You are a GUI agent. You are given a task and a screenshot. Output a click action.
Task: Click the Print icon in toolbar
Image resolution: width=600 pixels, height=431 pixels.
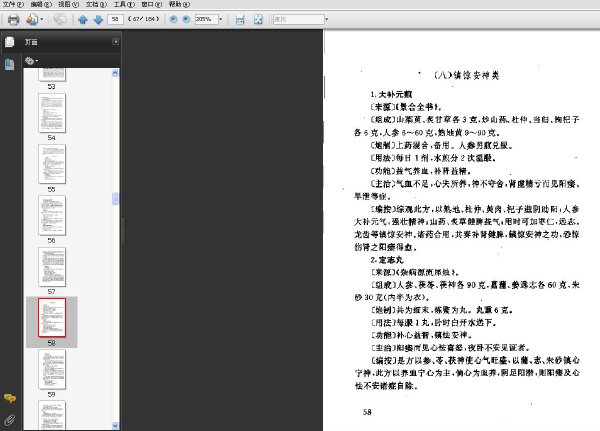(13, 19)
